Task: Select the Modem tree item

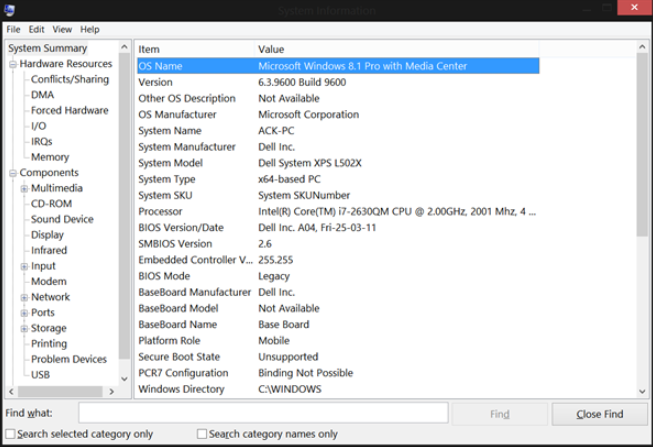Action: coord(49,282)
